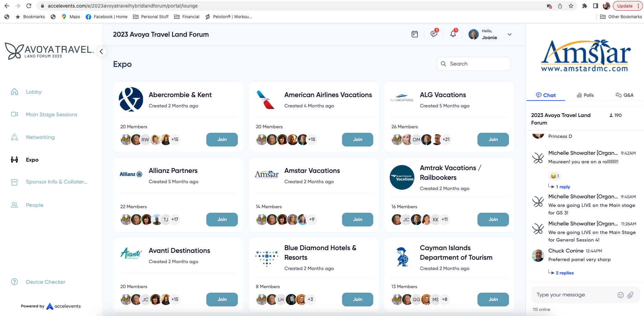Click the attachment paperclip icon
644x316 pixels.
pos(630,295)
